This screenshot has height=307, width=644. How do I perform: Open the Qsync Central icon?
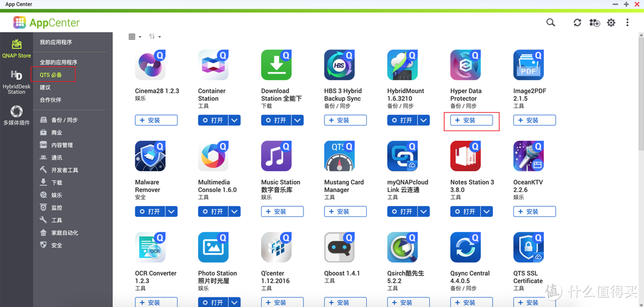tap(465, 247)
